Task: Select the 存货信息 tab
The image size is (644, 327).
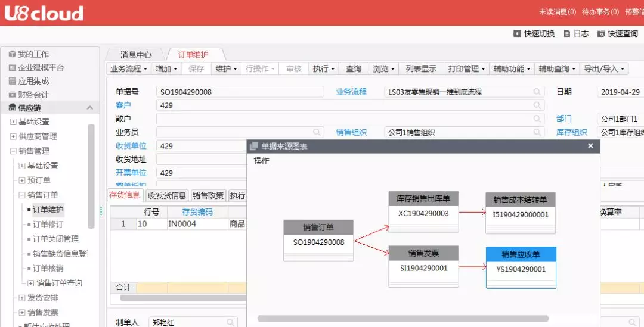Action: pos(125,195)
